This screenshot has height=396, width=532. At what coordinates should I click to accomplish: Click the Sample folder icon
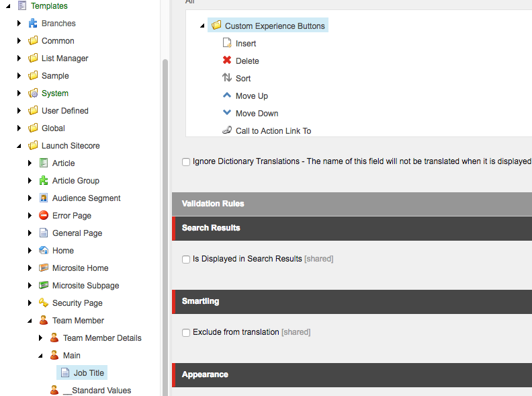tap(33, 75)
